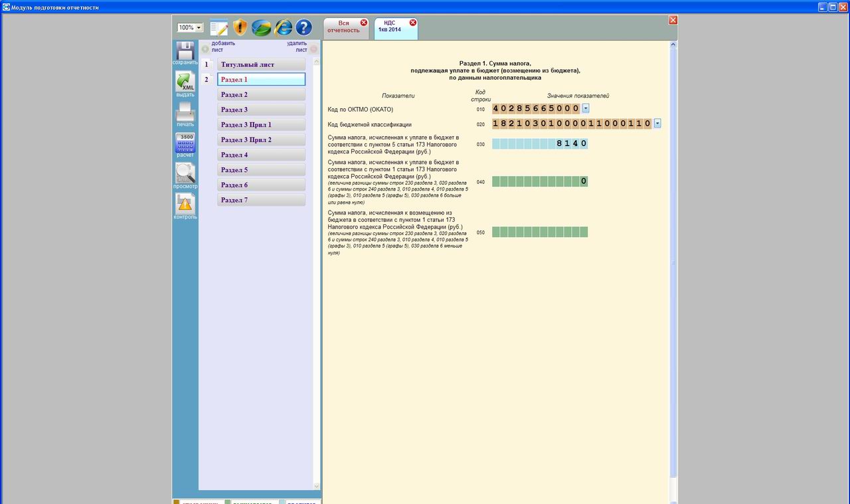
Task: Click the 'удалить лист' label
Action: pyautogui.click(x=297, y=46)
